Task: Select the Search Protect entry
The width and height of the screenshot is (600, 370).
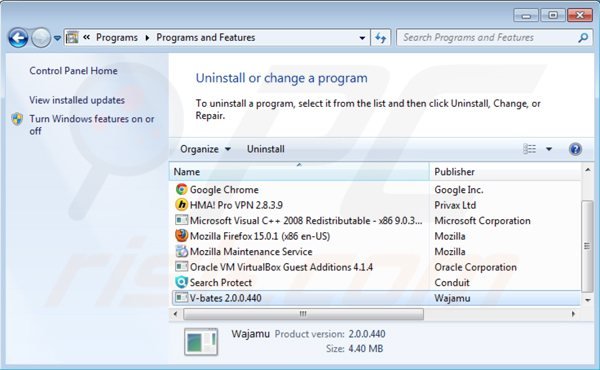Action: pos(221,282)
